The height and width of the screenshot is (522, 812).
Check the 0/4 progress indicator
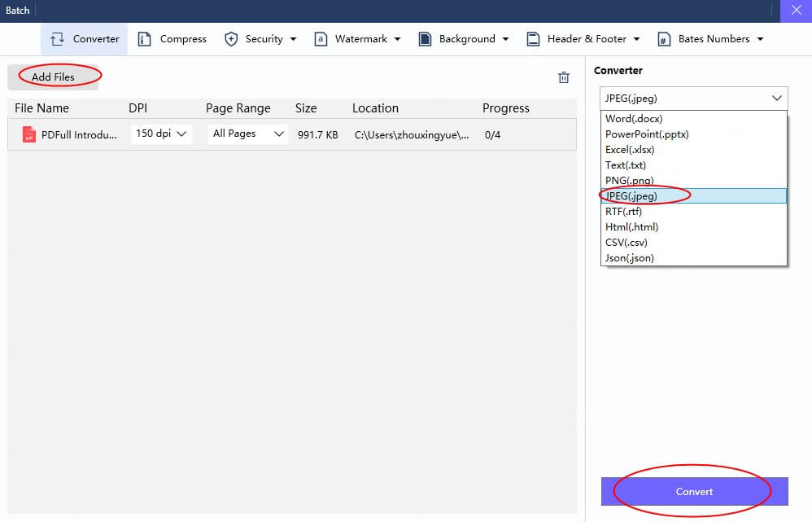[492, 134]
